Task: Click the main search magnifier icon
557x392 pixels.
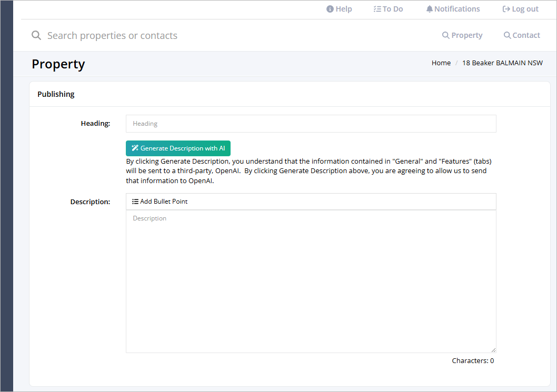Action: click(x=36, y=35)
